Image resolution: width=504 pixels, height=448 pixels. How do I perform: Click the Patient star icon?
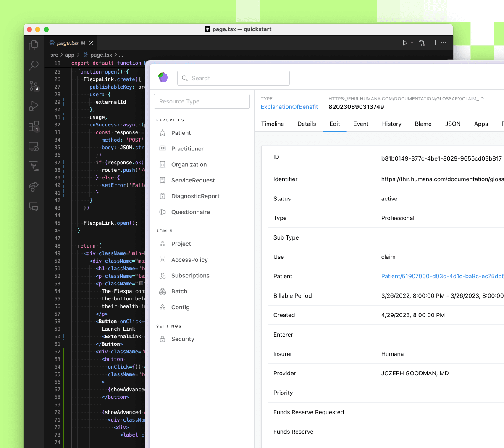click(x=163, y=133)
